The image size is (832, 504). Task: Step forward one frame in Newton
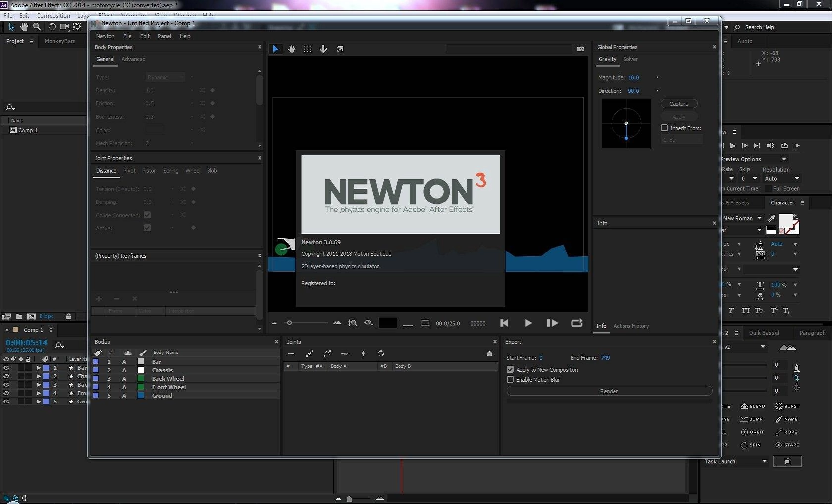click(552, 323)
